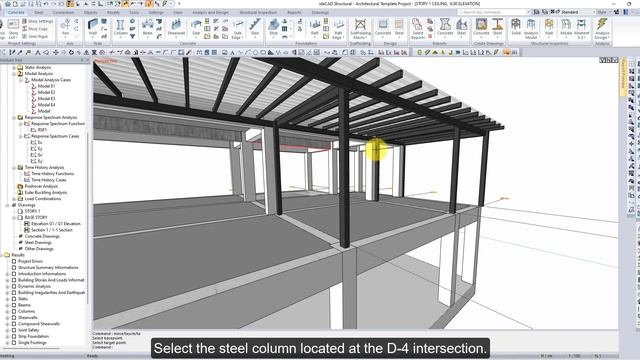
Task: Click the Undo icon in quick access toolbar
Action: (x=46, y=4)
